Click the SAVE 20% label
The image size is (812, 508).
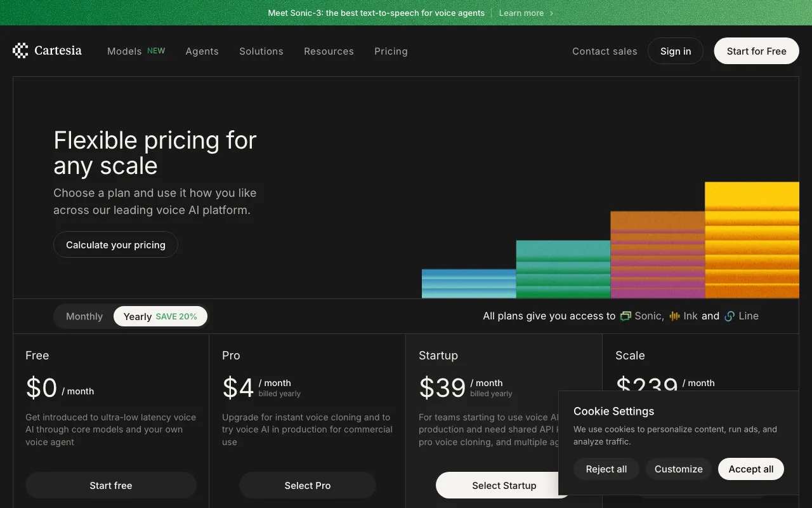point(176,316)
